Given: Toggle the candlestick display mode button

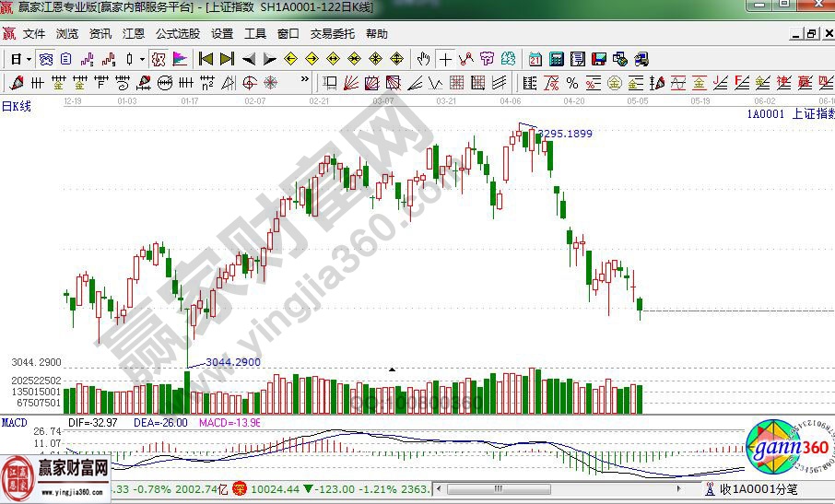Looking at the screenshot, I should click(129, 59).
